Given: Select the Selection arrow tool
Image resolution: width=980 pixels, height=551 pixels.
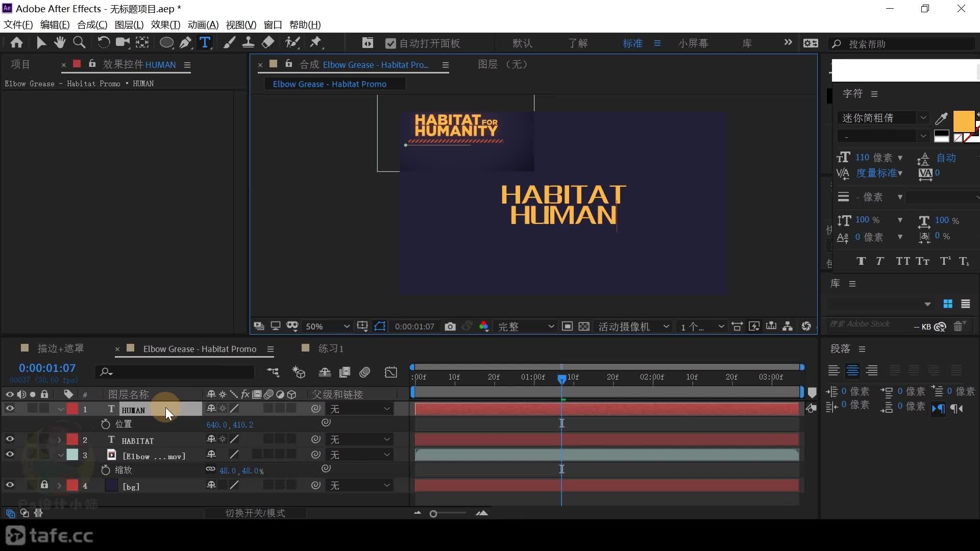Looking at the screenshot, I should click(x=41, y=43).
